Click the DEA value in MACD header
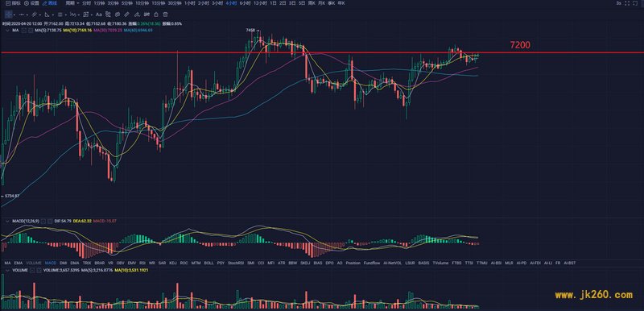The image size is (644, 311). (x=82, y=222)
